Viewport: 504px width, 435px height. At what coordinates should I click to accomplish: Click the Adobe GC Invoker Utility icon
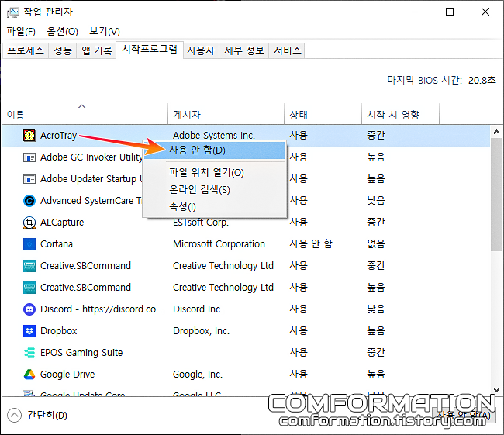click(29, 157)
